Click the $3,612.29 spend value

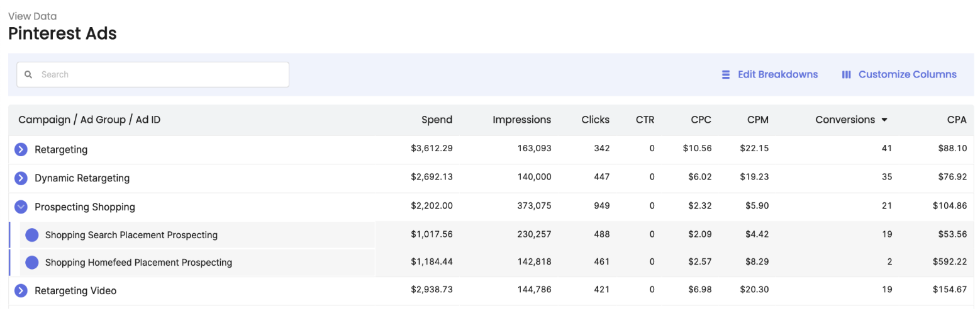(x=432, y=149)
